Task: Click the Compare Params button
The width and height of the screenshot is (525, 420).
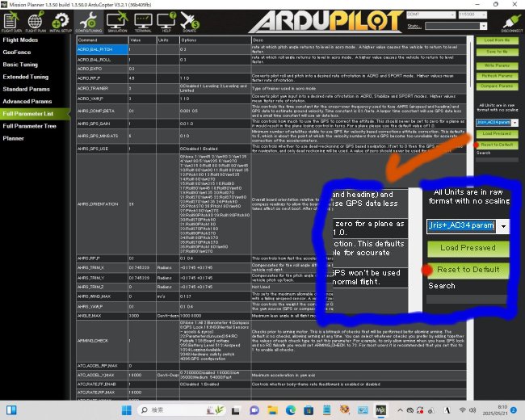Action: coord(497,86)
